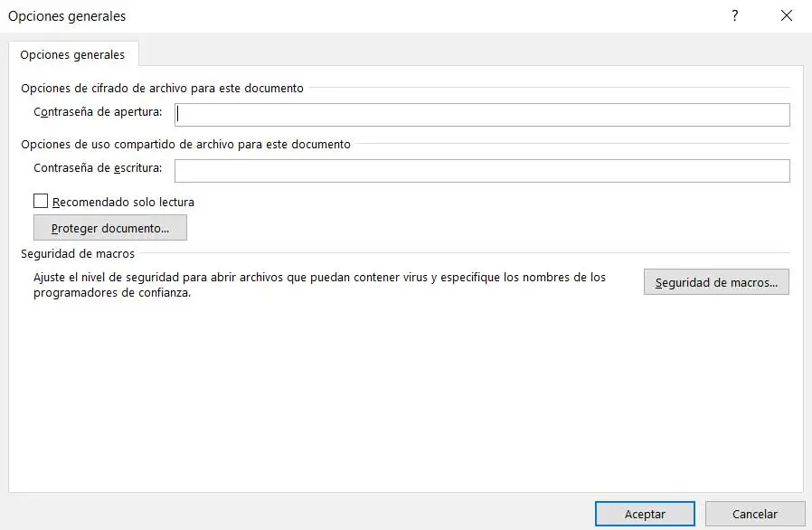Viewport: 812px width, 530px height.
Task: Close the Opciones generales dialog
Action: tap(784, 16)
